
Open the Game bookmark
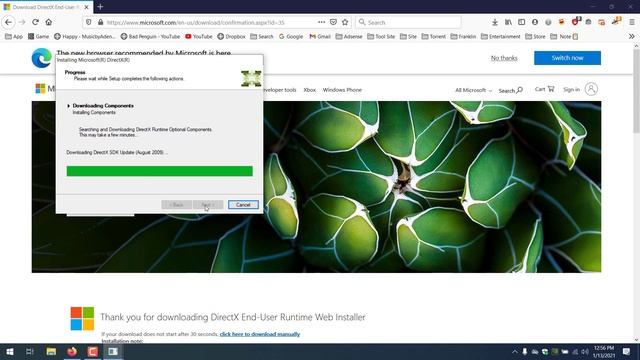(x=38, y=36)
